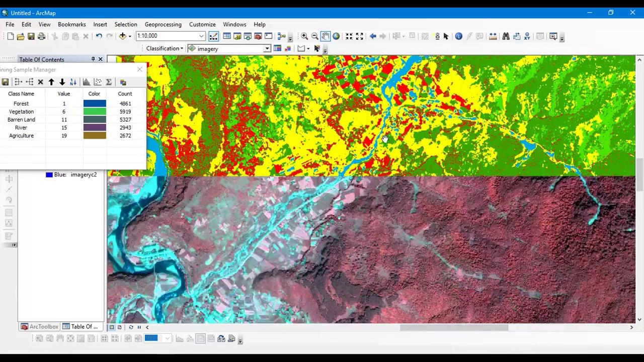Image resolution: width=644 pixels, height=362 pixels.
Task: Show histograms of training samples
Action: tap(87, 82)
